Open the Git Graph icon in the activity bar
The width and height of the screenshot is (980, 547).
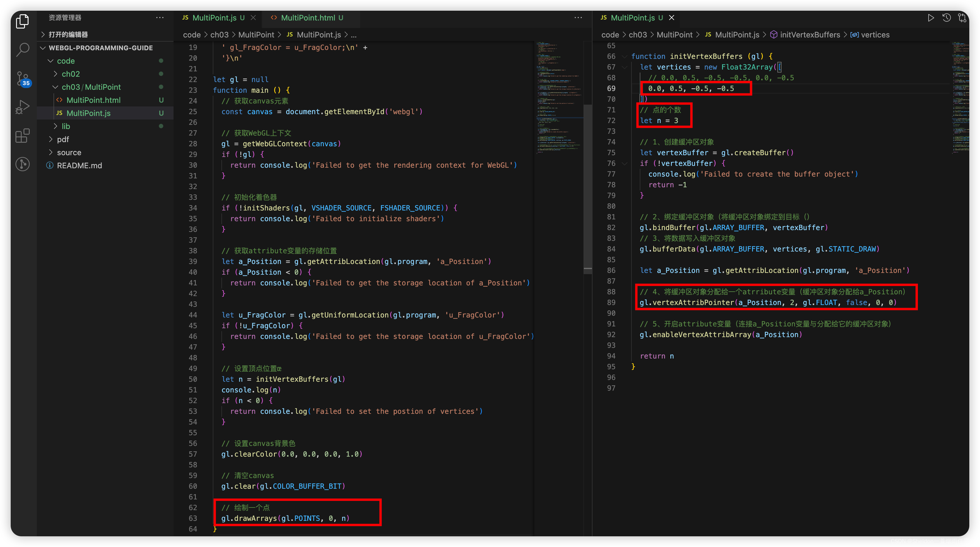click(23, 164)
